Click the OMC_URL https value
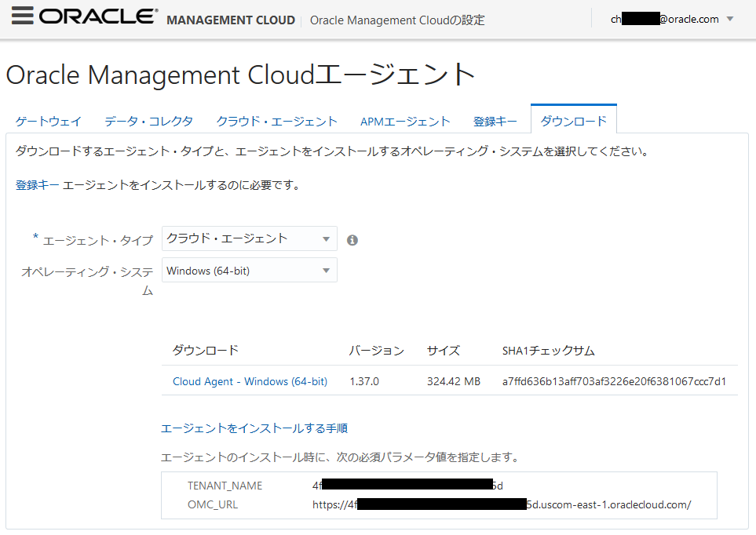This screenshot has width=756, height=535. [502, 504]
